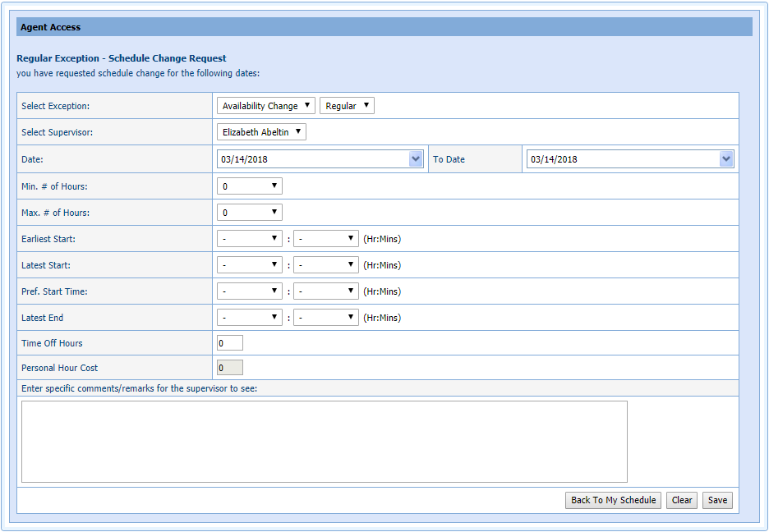Image resolution: width=769 pixels, height=532 pixels.
Task: Open the Latest End hour dropdown
Action: pos(249,318)
